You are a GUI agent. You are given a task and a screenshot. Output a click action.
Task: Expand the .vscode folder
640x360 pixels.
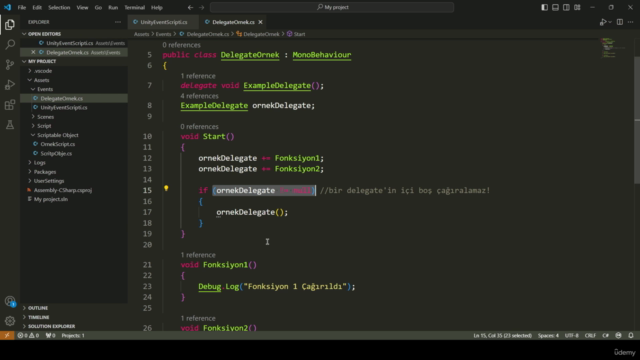pyautogui.click(x=43, y=71)
